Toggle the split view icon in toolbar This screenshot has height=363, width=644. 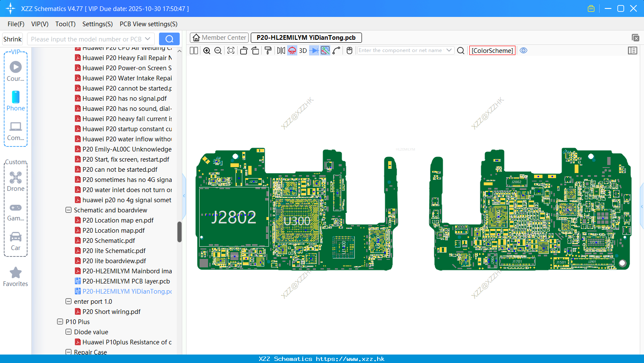click(194, 51)
